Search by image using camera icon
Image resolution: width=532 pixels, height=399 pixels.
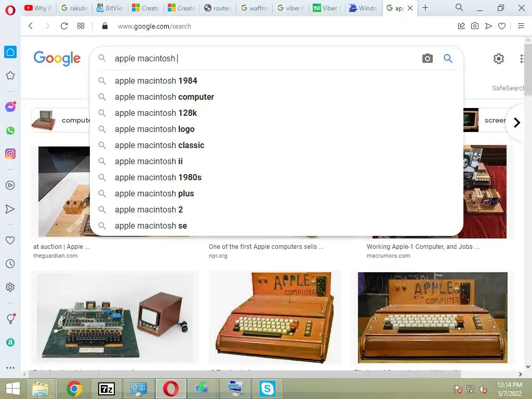click(x=427, y=58)
